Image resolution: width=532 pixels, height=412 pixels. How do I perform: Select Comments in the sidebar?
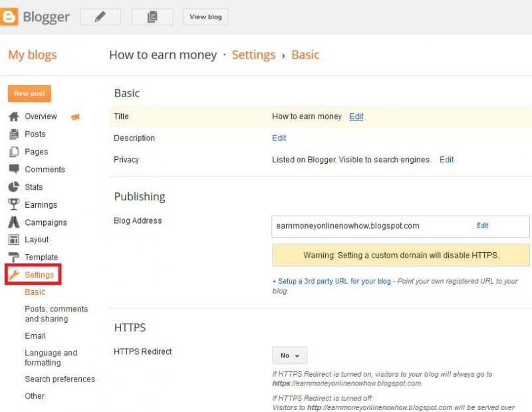pyautogui.click(x=45, y=170)
